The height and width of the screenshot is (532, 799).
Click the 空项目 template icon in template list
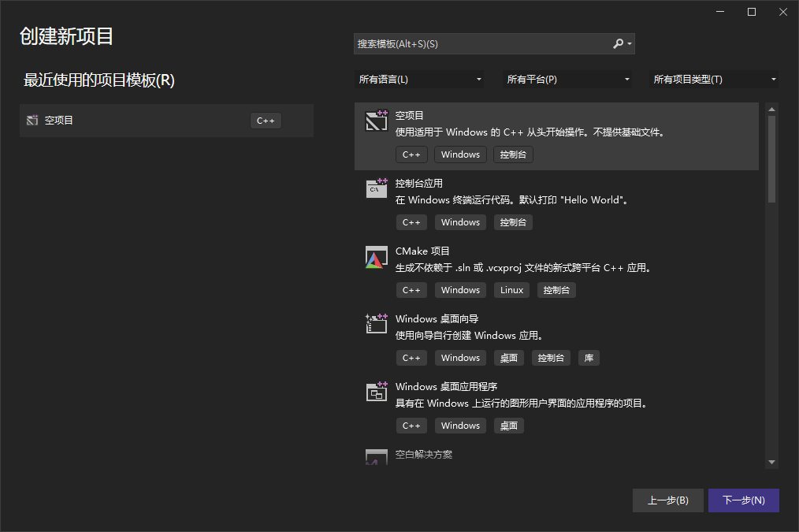pos(377,121)
